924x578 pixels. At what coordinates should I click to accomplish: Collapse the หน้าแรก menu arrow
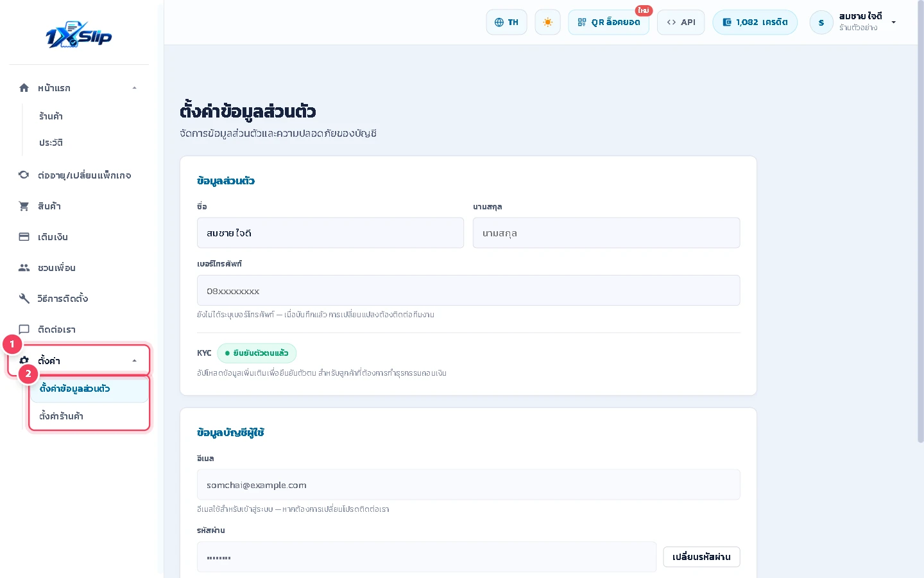(134, 88)
